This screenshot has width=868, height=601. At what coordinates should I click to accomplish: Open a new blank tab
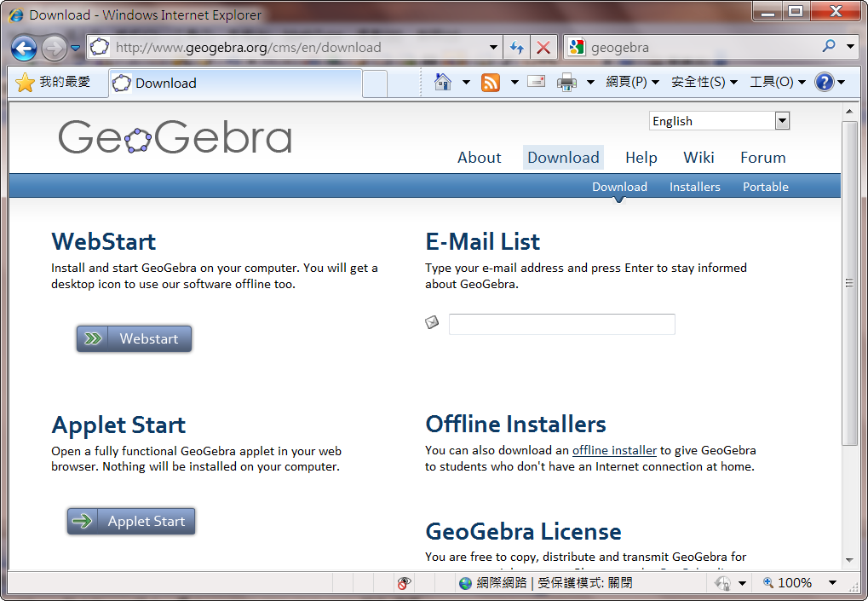375,84
